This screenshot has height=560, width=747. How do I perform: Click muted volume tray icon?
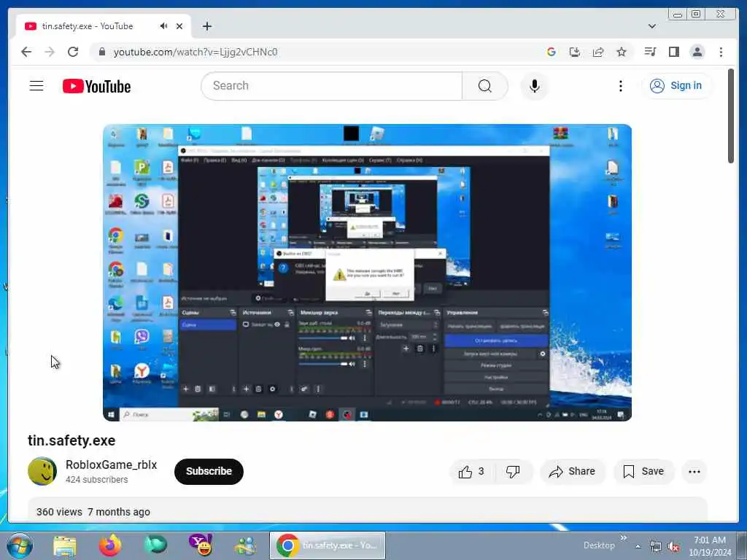(x=673, y=547)
